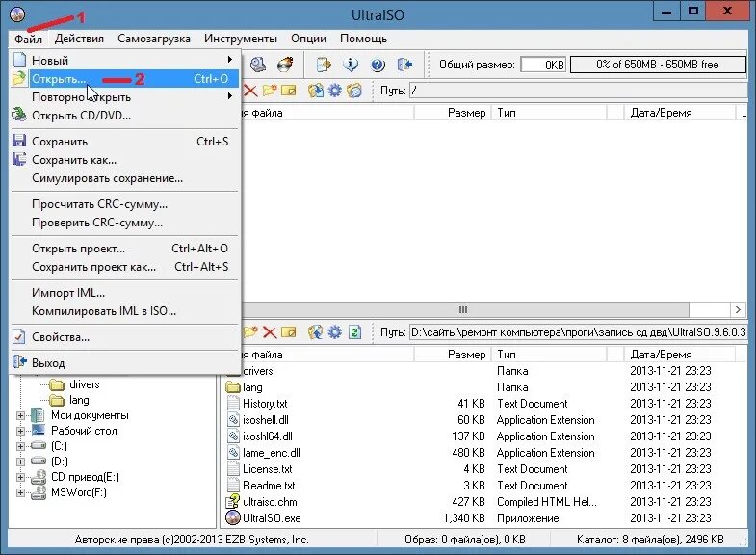Open the Повторно открыть submenu arrow
This screenshot has width=756, height=555.
pos(230,96)
